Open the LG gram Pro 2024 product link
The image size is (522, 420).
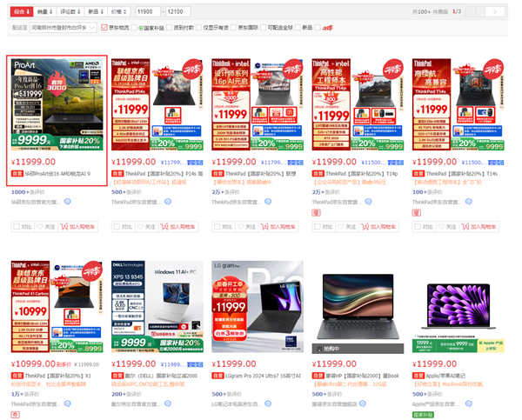coord(263,376)
